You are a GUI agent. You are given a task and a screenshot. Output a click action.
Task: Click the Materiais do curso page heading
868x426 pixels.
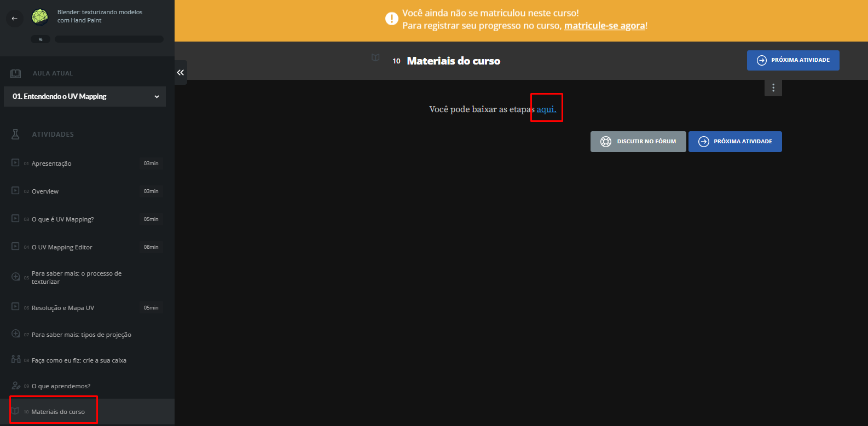tap(453, 61)
